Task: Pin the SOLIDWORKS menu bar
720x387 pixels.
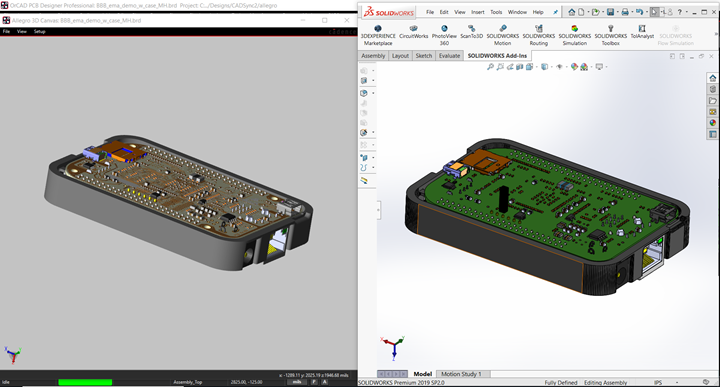Action: coord(556,12)
